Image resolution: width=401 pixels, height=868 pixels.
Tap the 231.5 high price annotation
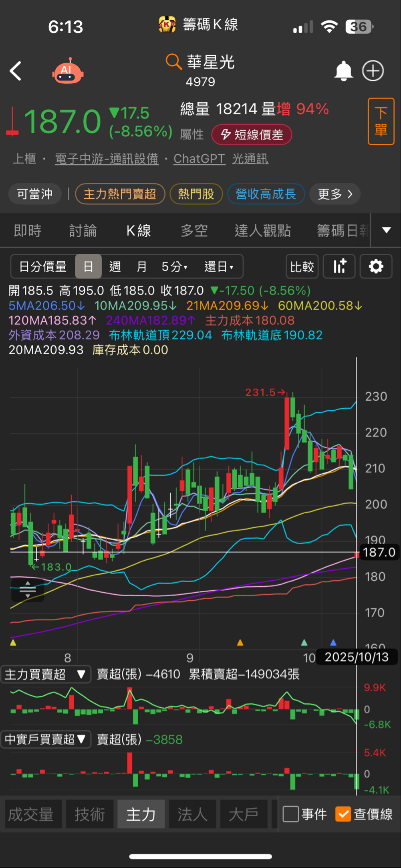(266, 392)
